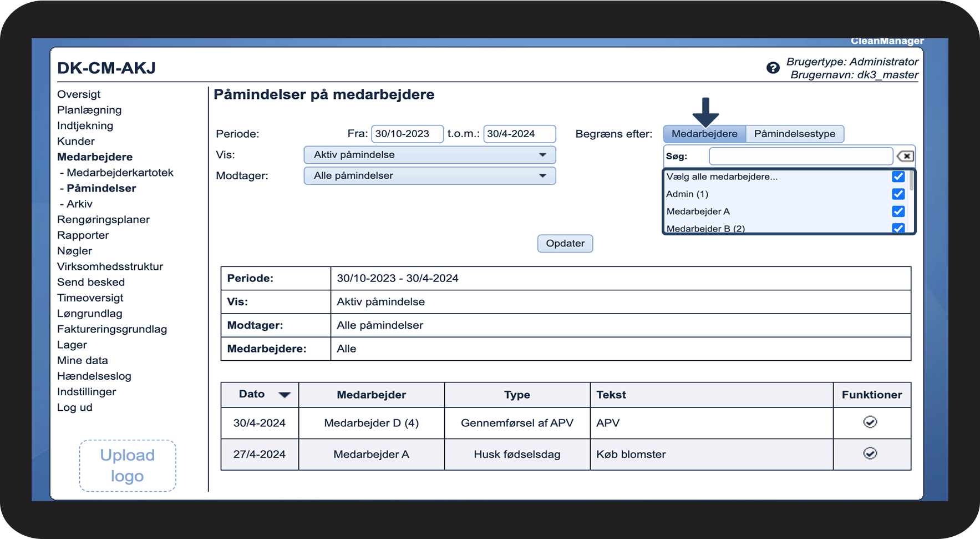Uncheck the Medarbejder A checkbox

(x=898, y=211)
